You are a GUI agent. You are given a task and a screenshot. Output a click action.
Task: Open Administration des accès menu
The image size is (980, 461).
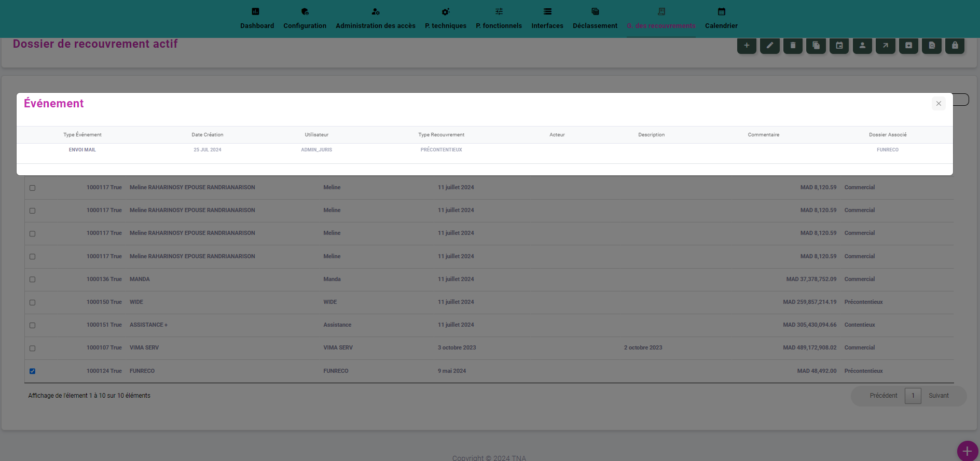[375, 19]
